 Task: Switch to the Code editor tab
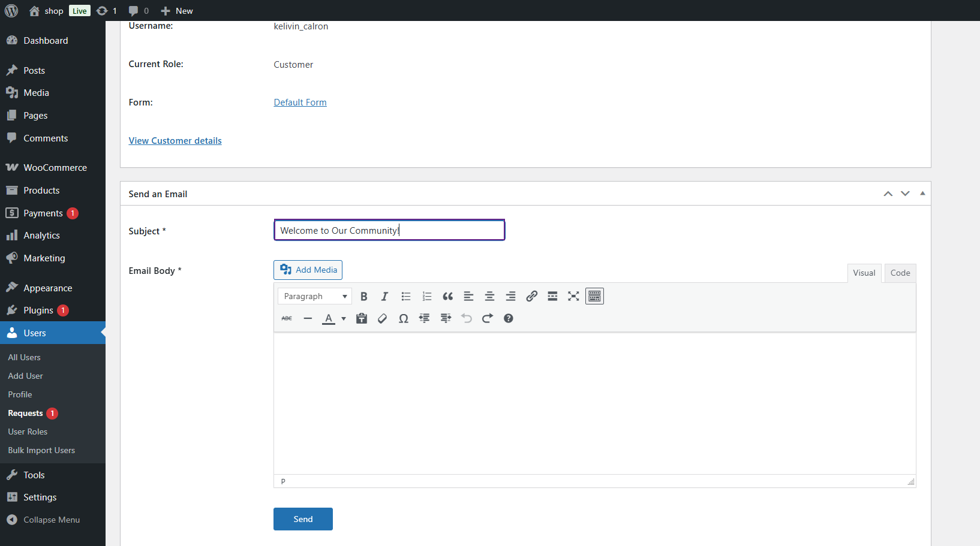[900, 273]
